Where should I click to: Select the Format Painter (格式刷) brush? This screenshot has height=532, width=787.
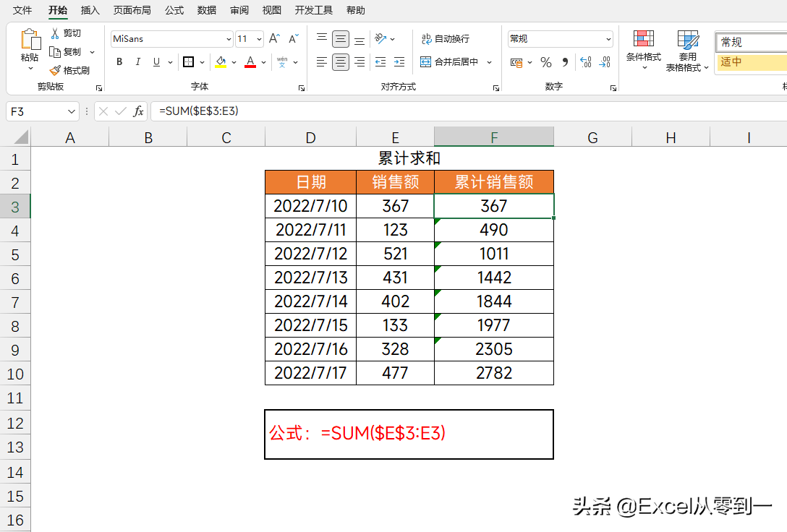[x=55, y=71]
